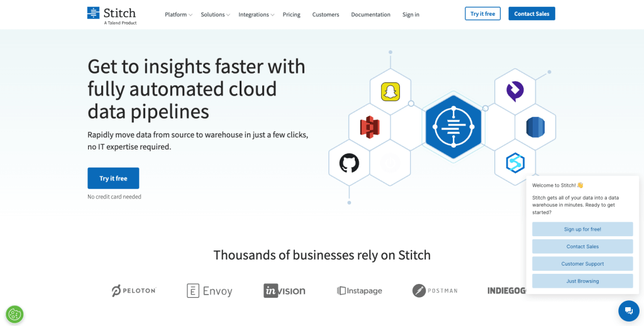
Task: Choose Contact Sales in the chat widget
Action: click(x=582, y=246)
